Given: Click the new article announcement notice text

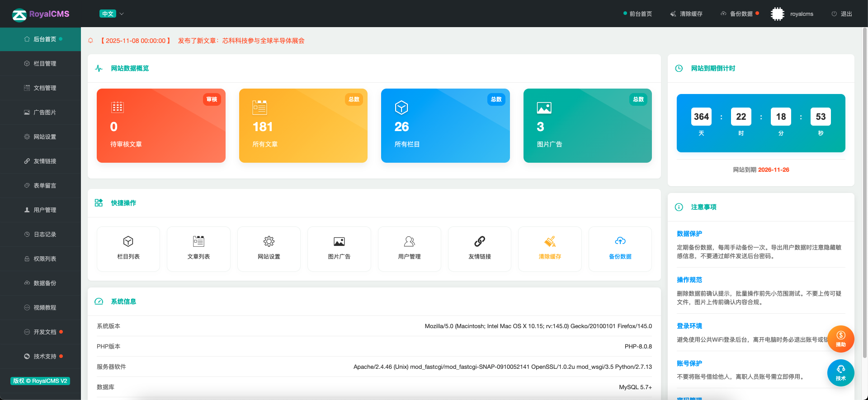Looking at the screenshot, I should click(241, 41).
